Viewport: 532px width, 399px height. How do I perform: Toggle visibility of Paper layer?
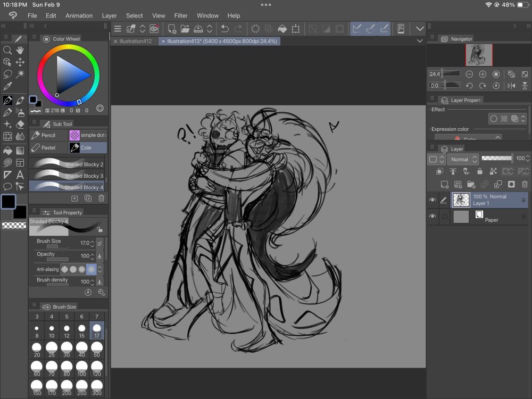(x=433, y=217)
